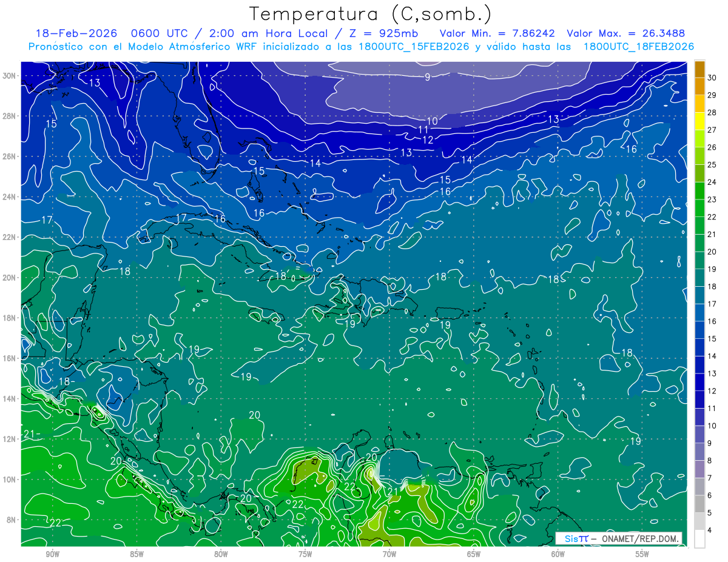Click the "24N" latitude axis label

(x=9, y=197)
